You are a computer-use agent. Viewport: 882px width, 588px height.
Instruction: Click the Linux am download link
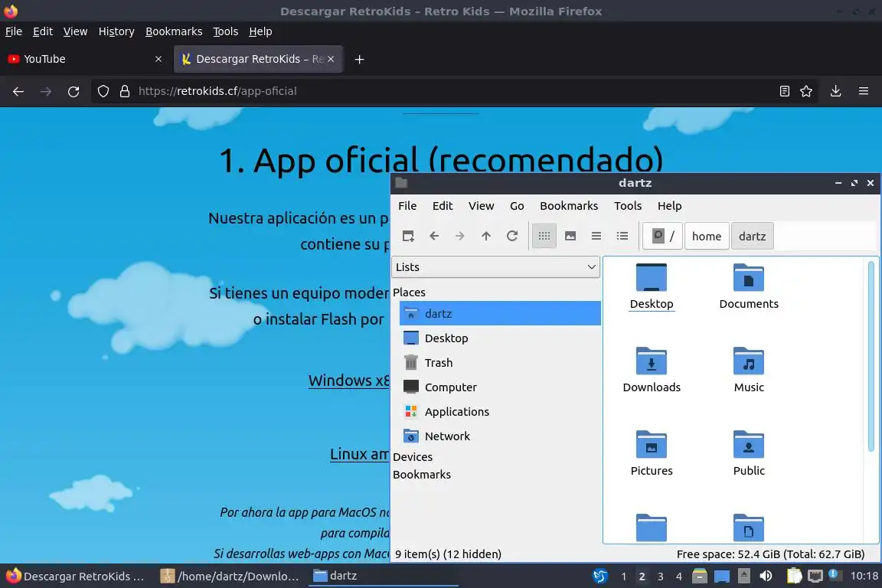(x=359, y=454)
